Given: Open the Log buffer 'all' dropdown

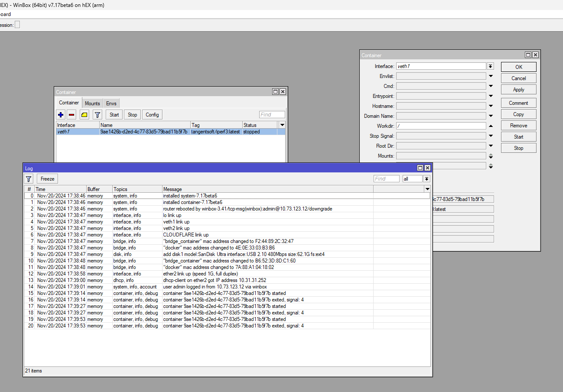Looking at the screenshot, I should point(427,179).
